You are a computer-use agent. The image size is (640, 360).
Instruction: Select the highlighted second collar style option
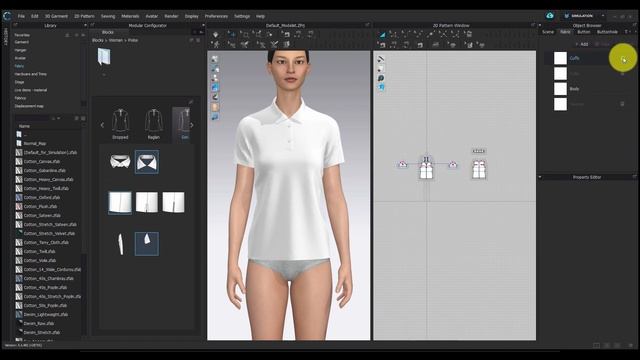click(147, 162)
